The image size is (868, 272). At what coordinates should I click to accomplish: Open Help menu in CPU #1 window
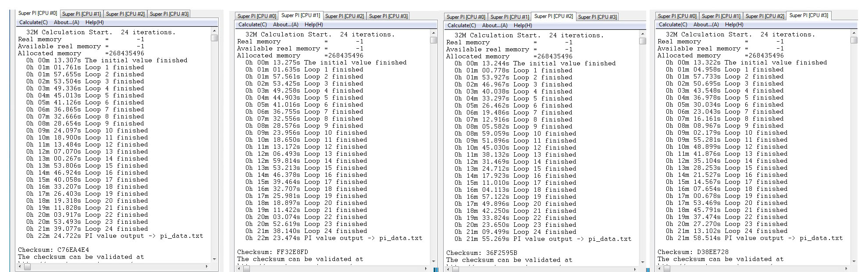[314, 25]
